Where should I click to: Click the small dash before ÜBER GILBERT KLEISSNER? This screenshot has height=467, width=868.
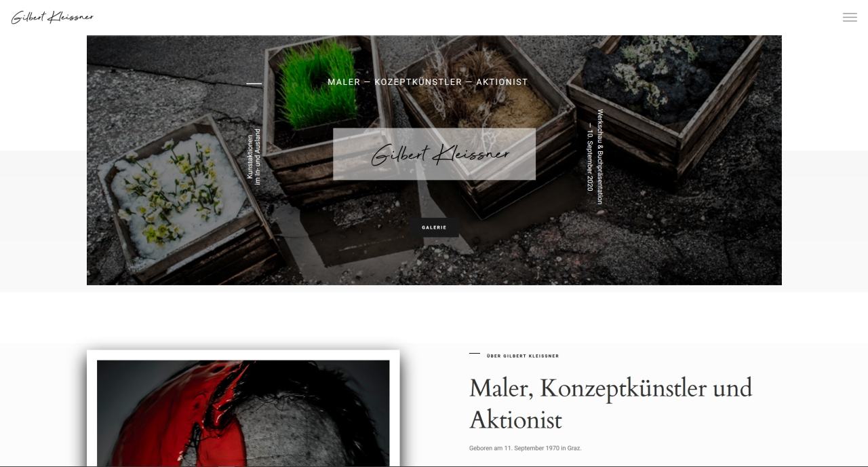pyautogui.click(x=475, y=354)
